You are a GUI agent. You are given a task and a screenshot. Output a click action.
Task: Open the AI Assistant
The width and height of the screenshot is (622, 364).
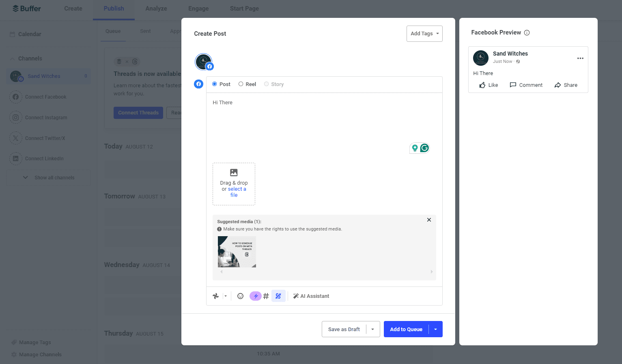pos(311,296)
